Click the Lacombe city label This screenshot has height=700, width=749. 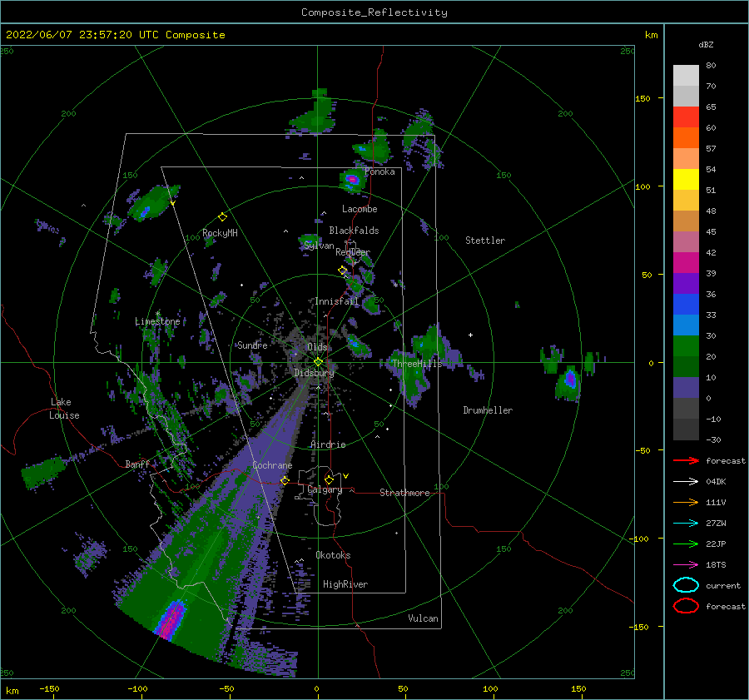point(360,209)
